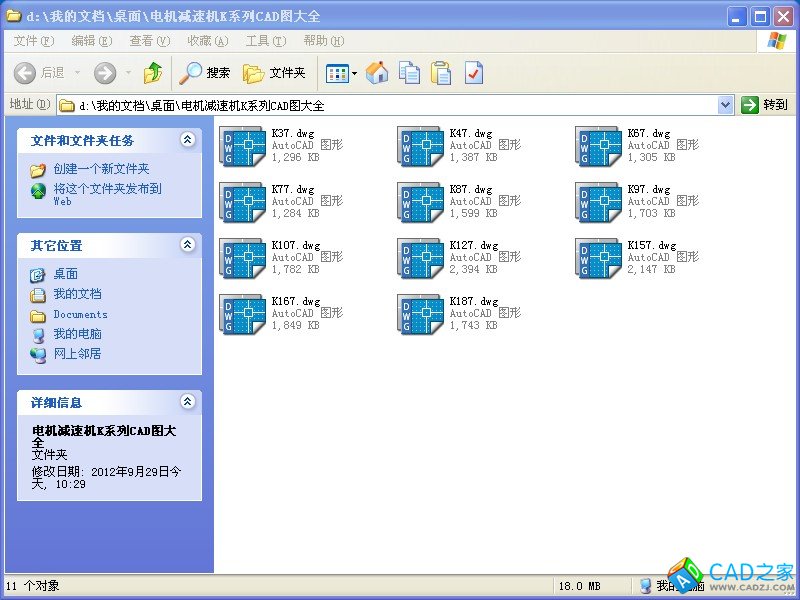Open the 工具(T) menu
Viewport: 800px width, 600px height.
pos(265,41)
